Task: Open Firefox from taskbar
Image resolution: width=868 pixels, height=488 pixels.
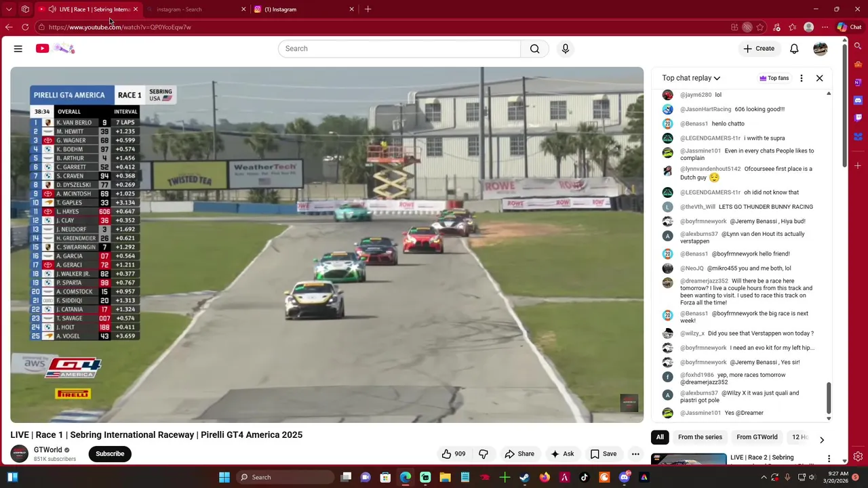Action: click(x=545, y=477)
